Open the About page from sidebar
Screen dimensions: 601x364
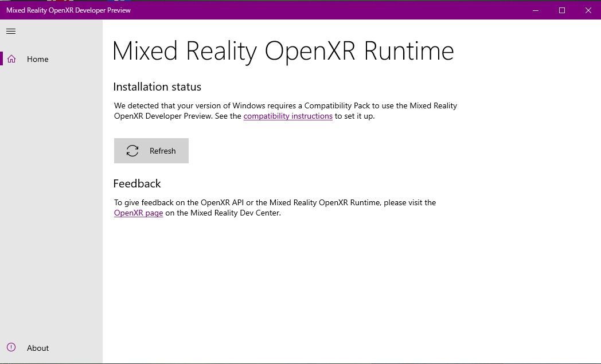coord(38,347)
